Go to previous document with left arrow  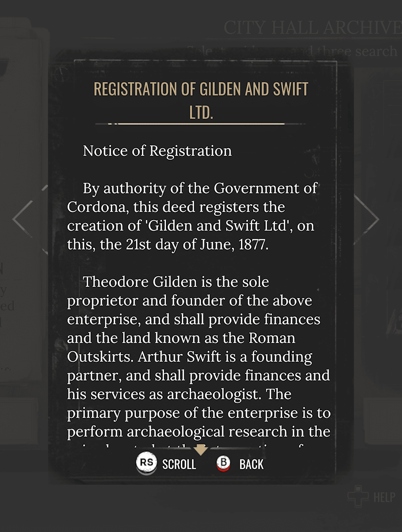23,219
